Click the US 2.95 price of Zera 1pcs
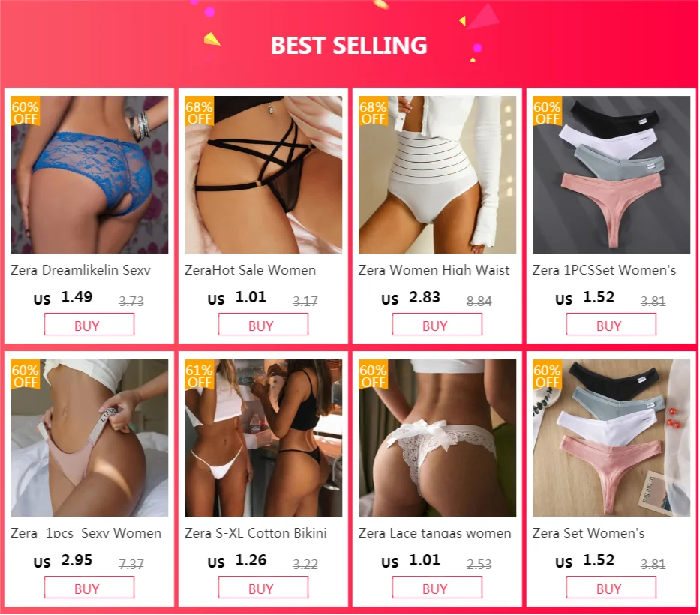This screenshot has width=700, height=615. 63,560
